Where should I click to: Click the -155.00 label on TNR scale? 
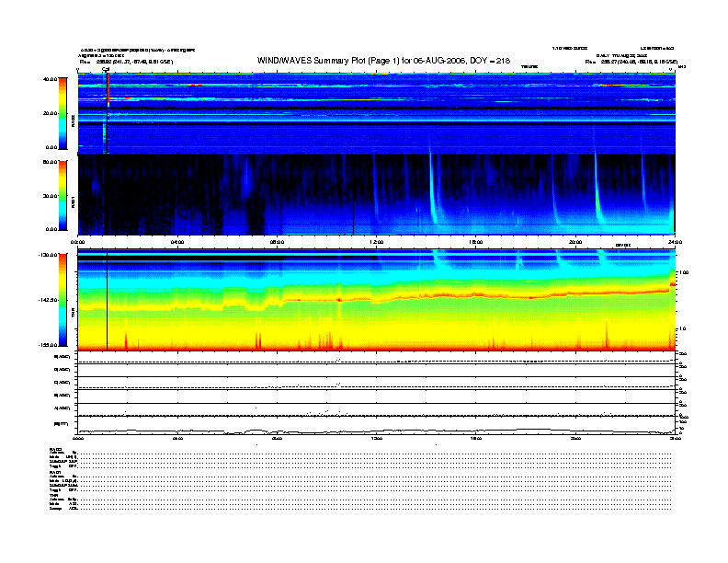click(49, 345)
